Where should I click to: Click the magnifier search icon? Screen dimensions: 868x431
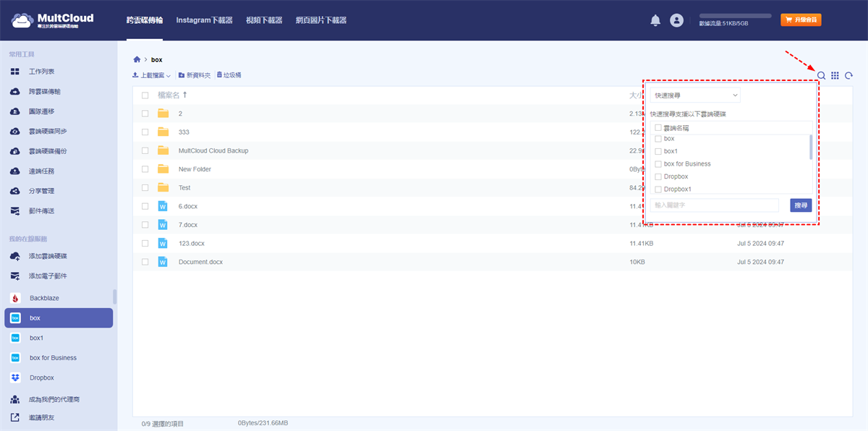[x=821, y=75]
